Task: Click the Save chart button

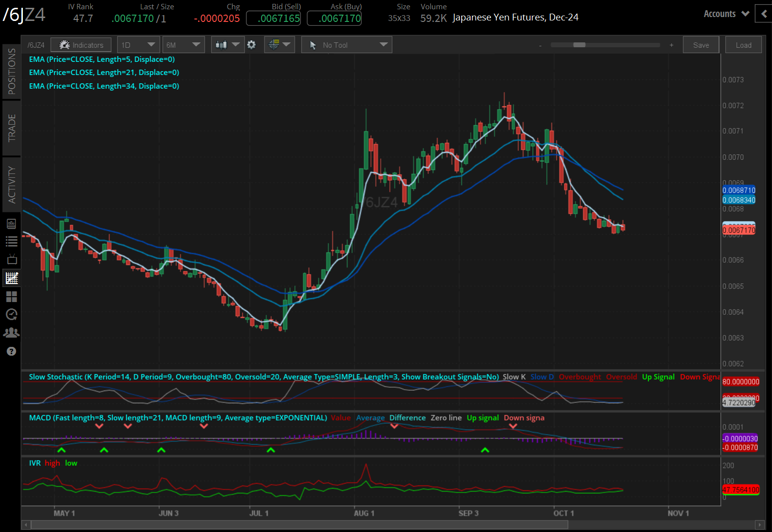Action: (x=701, y=45)
